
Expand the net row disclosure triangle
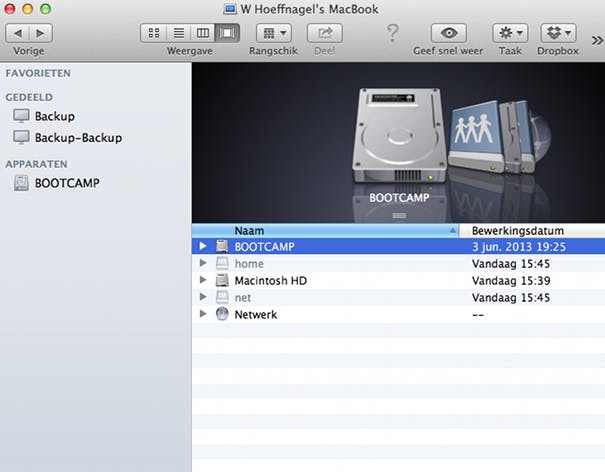(x=203, y=297)
